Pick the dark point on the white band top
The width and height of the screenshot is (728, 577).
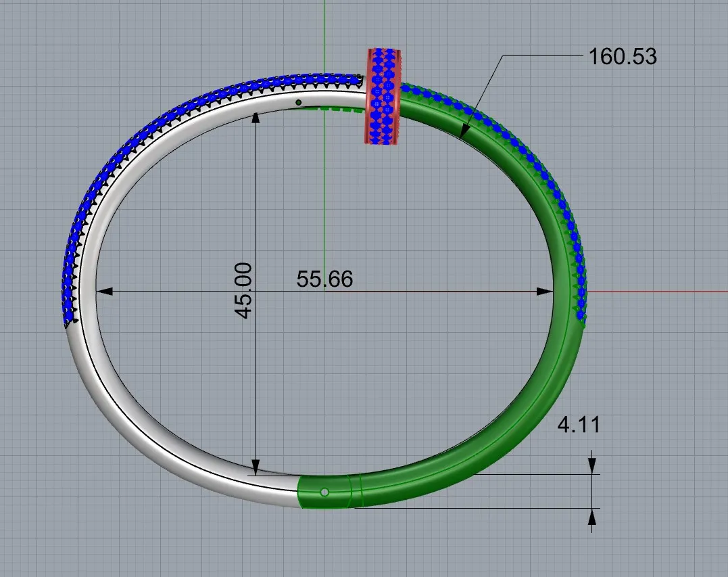298,103
